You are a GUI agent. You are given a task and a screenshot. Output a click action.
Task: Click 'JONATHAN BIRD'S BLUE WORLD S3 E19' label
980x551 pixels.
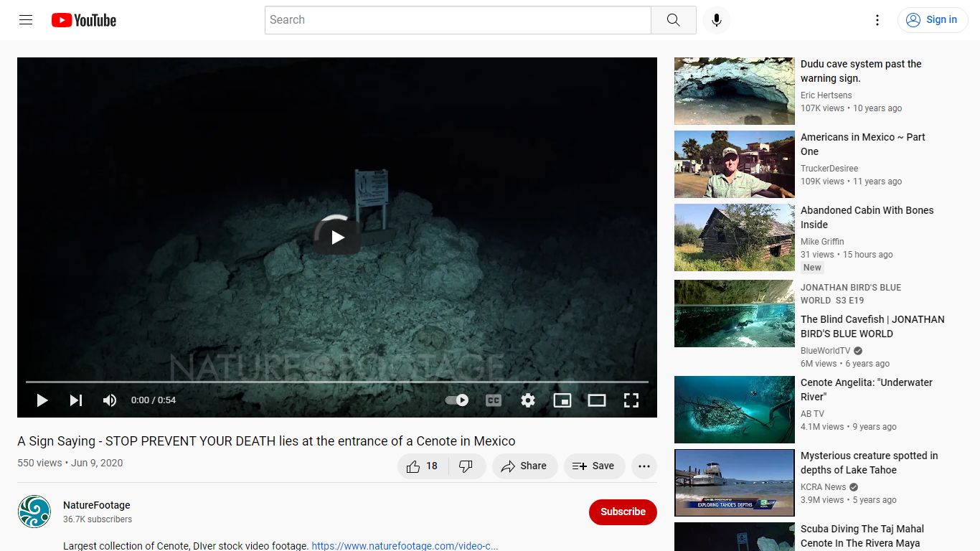pos(851,294)
